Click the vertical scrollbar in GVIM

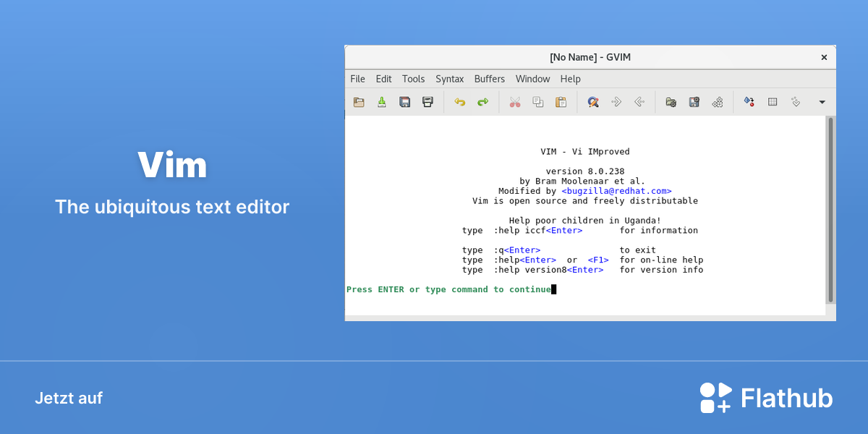pyautogui.click(x=830, y=210)
